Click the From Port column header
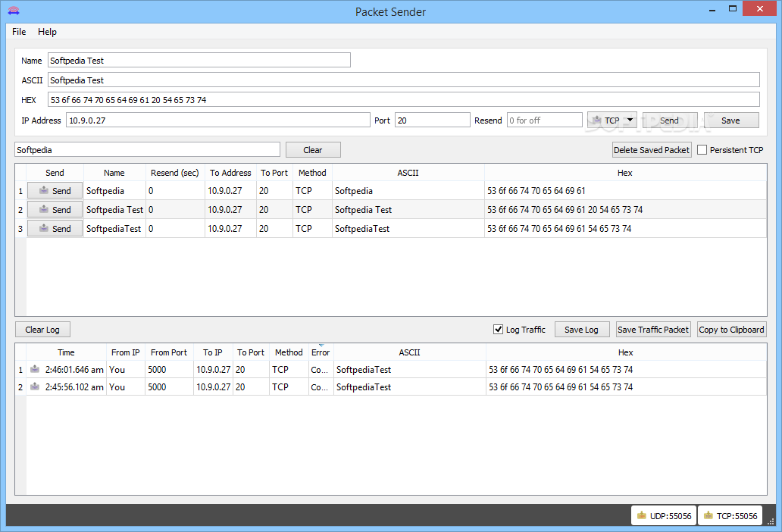 (x=169, y=352)
